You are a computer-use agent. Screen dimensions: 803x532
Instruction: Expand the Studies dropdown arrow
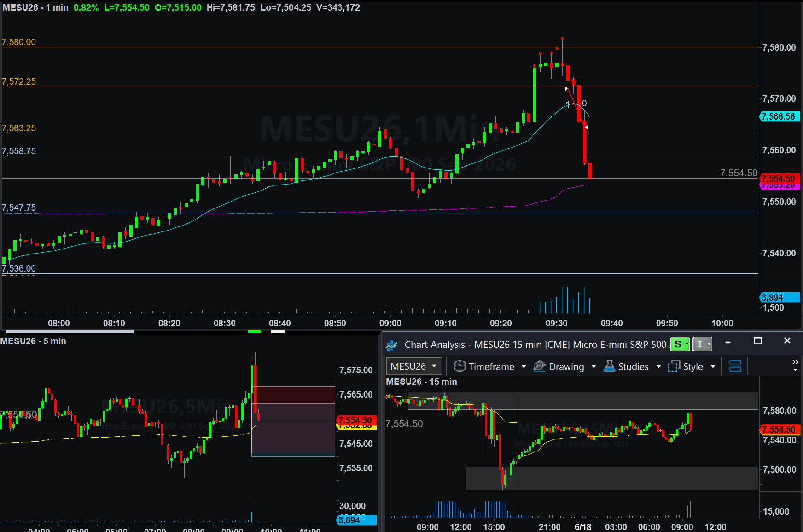tap(658, 366)
